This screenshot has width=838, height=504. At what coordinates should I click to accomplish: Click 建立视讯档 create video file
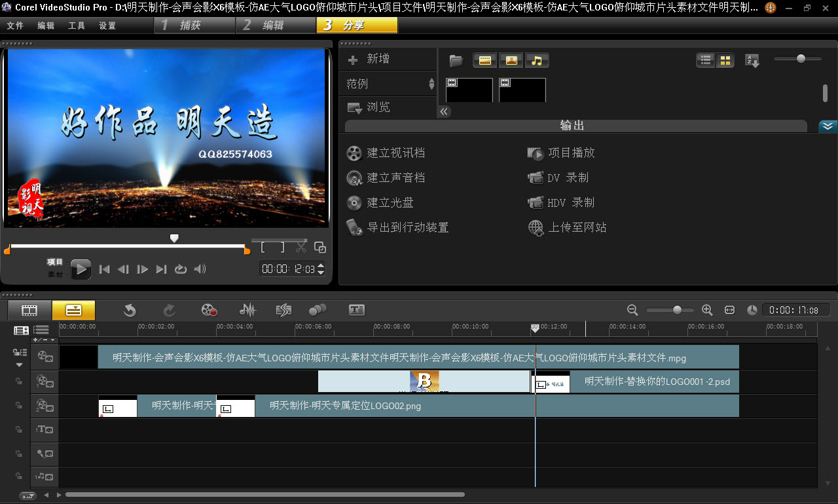[386, 153]
